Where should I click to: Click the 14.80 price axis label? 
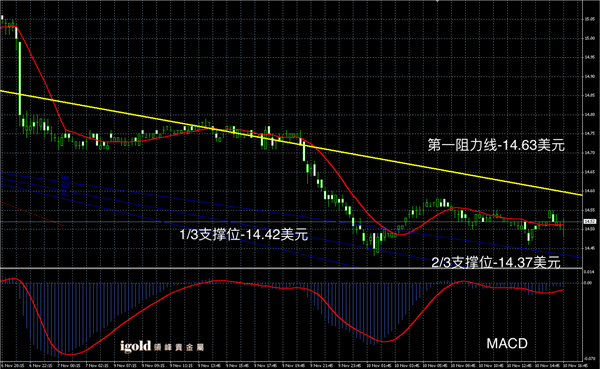pyautogui.click(x=590, y=114)
